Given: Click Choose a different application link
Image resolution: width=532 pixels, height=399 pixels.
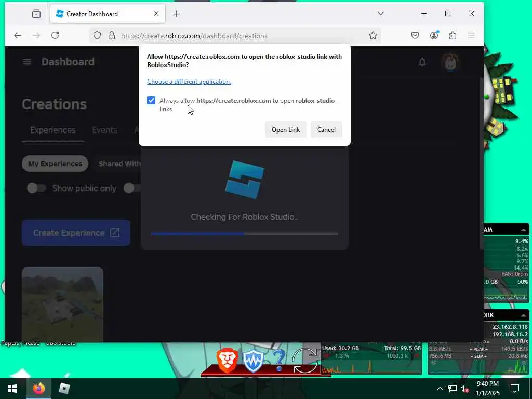Looking at the screenshot, I should tap(189, 82).
